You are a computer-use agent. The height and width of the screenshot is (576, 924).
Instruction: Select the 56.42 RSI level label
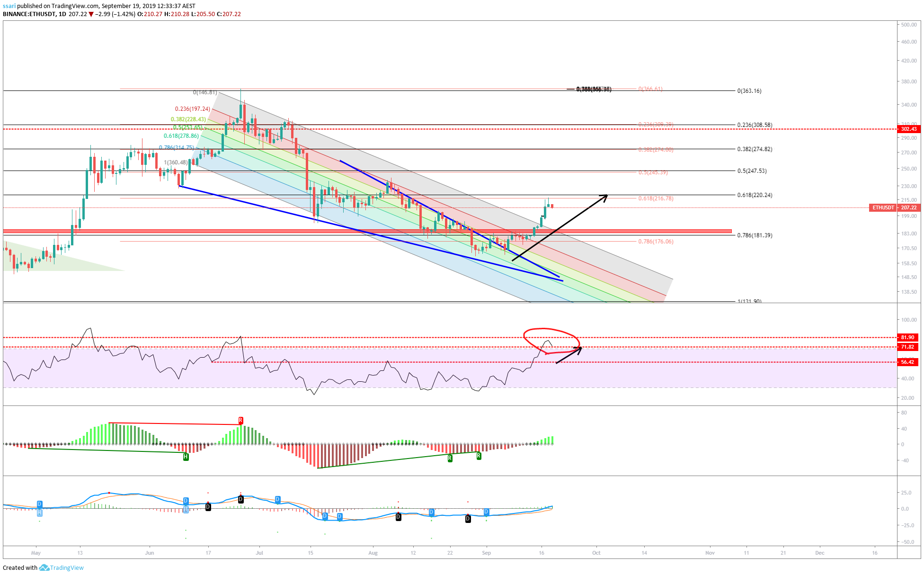pyautogui.click(x=907, y=362)
